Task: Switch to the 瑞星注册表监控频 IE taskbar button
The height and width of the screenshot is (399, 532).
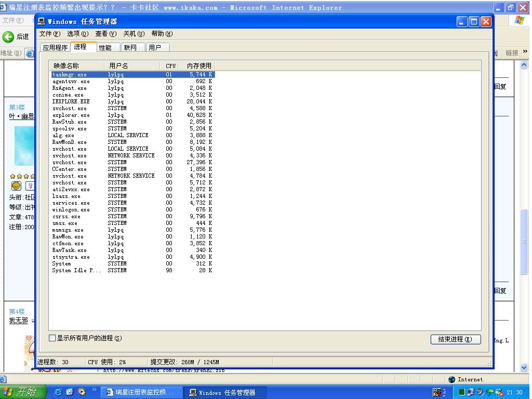Action: click(142, 392)
